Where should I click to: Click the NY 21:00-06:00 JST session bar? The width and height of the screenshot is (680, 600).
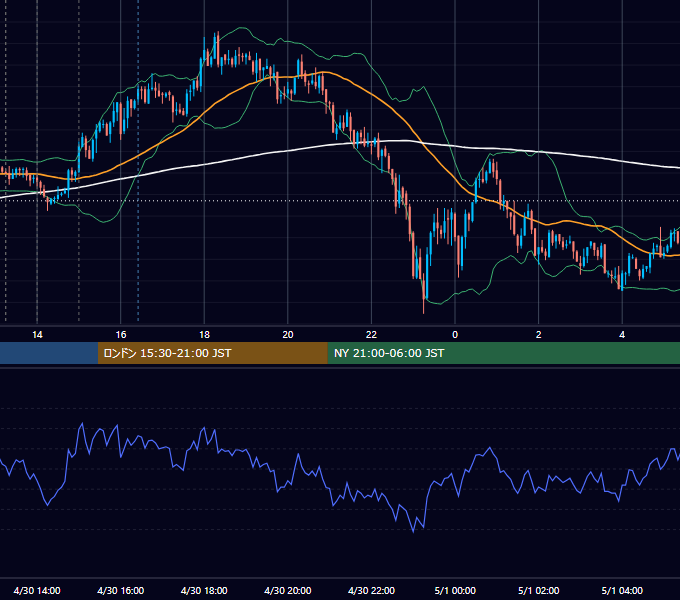[503, 353]
